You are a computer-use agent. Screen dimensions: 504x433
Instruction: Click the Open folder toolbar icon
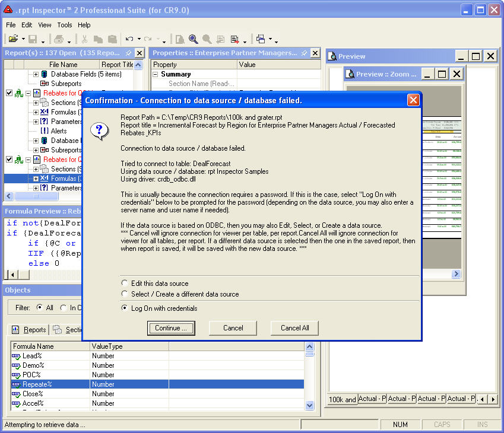coord(13,39)
